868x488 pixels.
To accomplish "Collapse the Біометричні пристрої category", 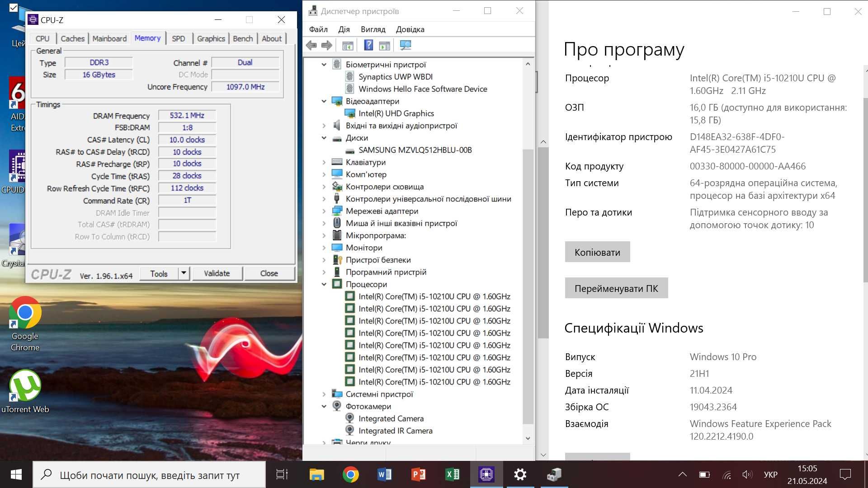I will coord(324,65).
